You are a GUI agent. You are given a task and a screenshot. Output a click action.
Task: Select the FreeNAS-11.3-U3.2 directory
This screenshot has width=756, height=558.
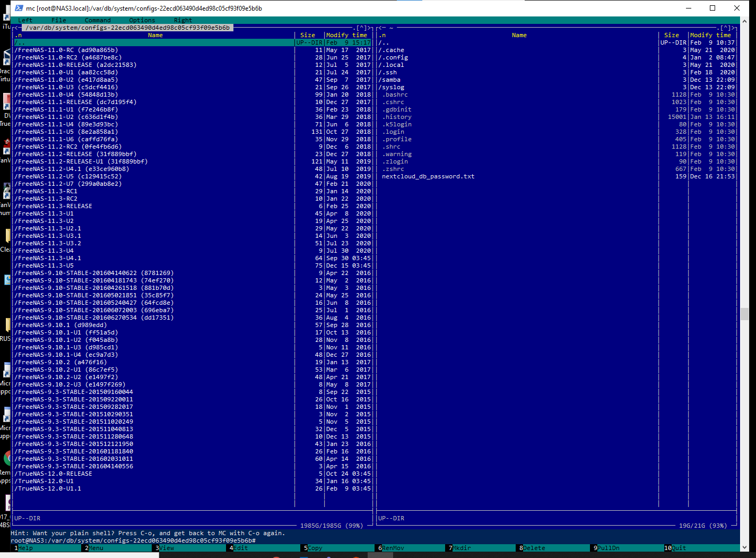193,243
